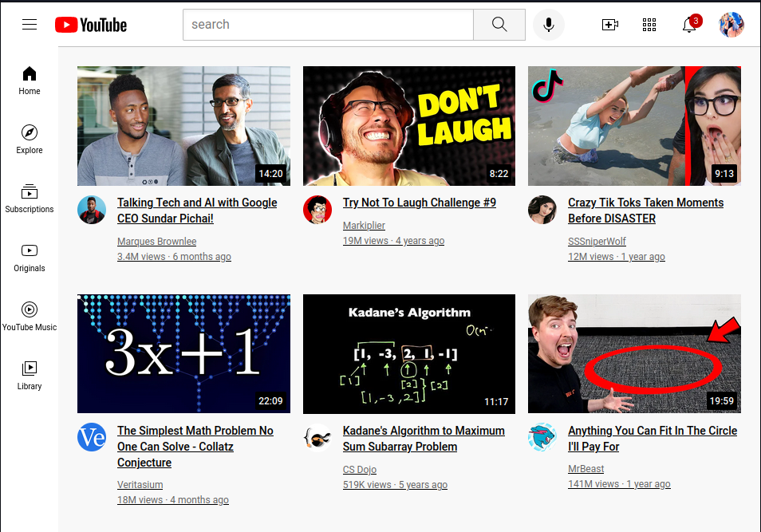Click the MrBeast channel avatar
The width and height of the screenshot is (761, 532).
coord(542,437)
